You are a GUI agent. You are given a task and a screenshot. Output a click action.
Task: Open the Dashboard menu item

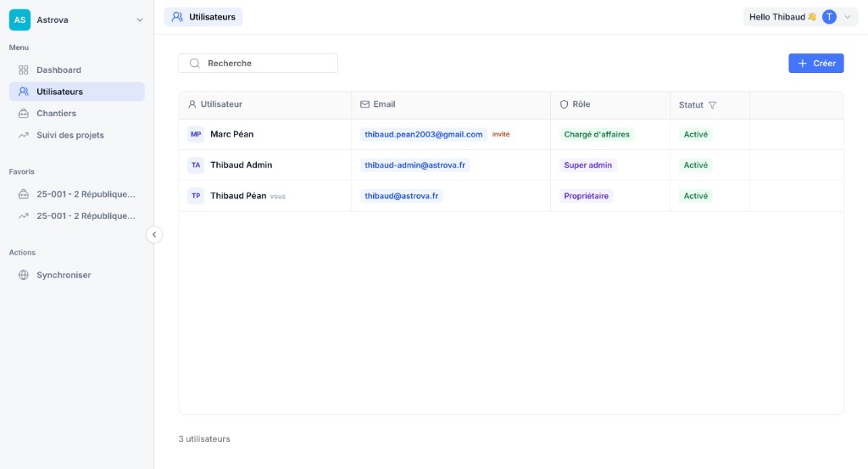pyautogui.click(x=76, y=70)
